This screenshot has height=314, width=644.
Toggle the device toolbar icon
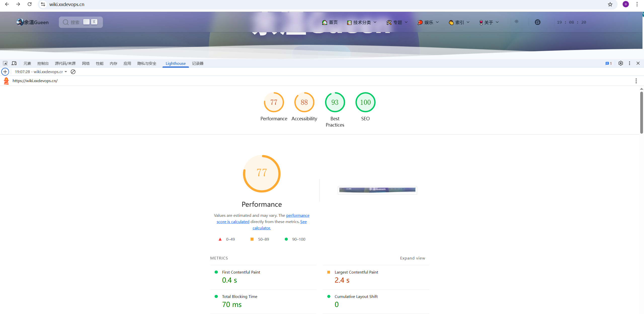tap(14, 63)
